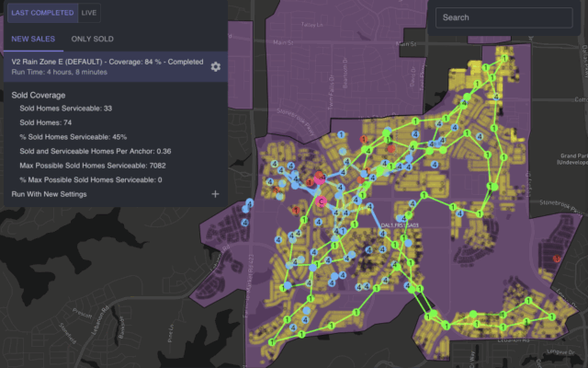
Task: Click the plus icon beside Run With New Settings
Action: pyautogui.click(x=215, y=194)
